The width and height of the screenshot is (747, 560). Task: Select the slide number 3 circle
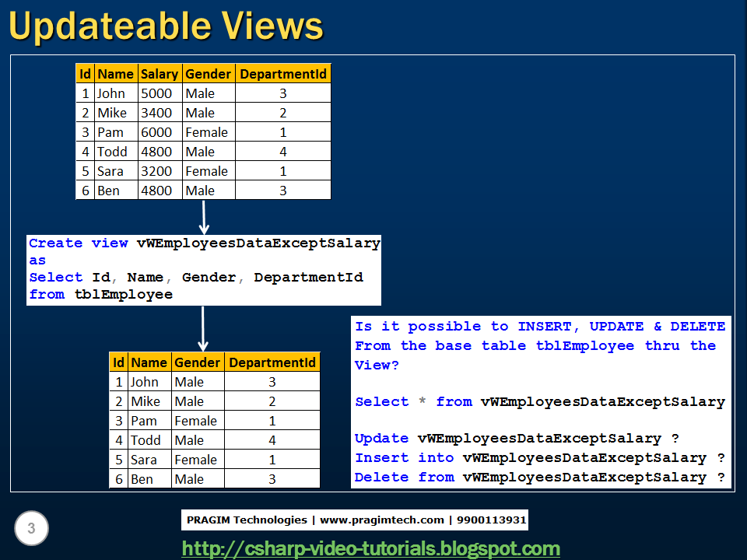pos(31,528)
